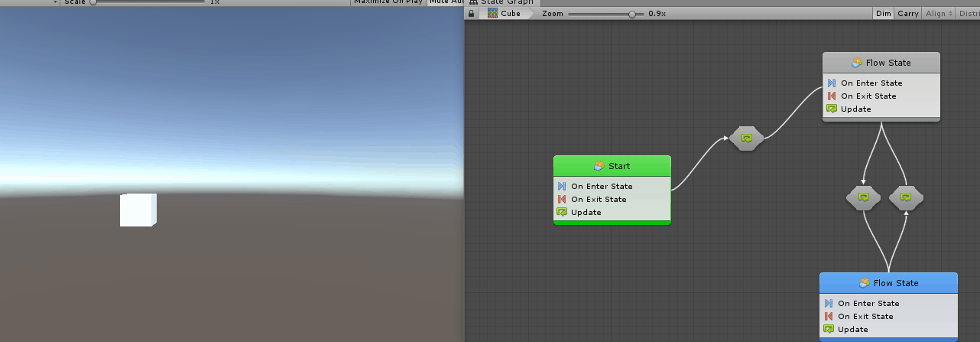The width and height of the screenshot is (980, 342).
Task: Select the Cube breadcrumb in graph toolbar
Action: tap(505, 14)
